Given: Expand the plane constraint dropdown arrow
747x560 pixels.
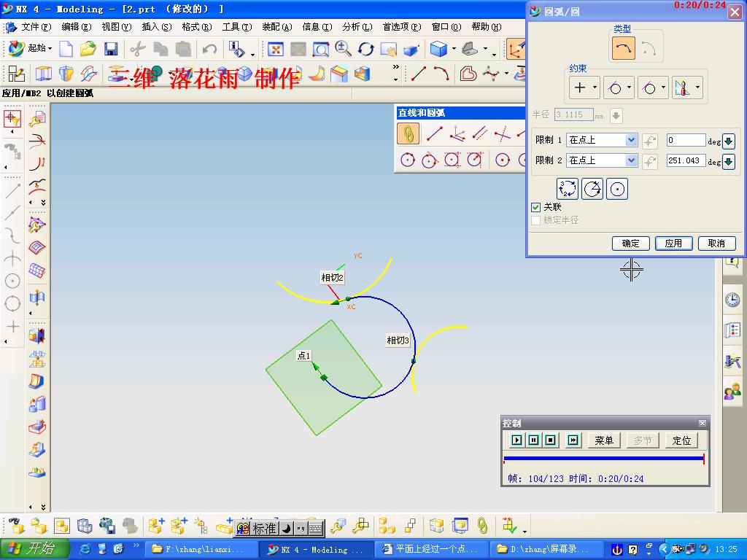Looking at the screenshot, I should [697, 87].
